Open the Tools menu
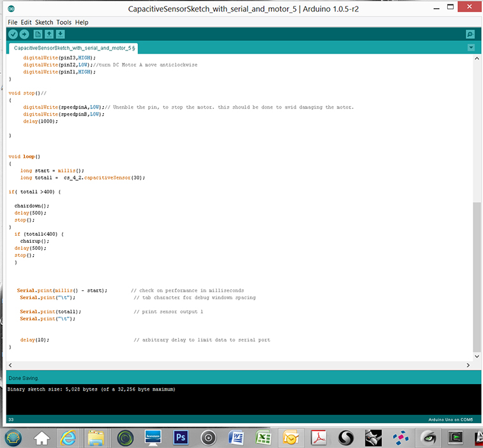Screen dimensions: 483x448 (64, 22)
